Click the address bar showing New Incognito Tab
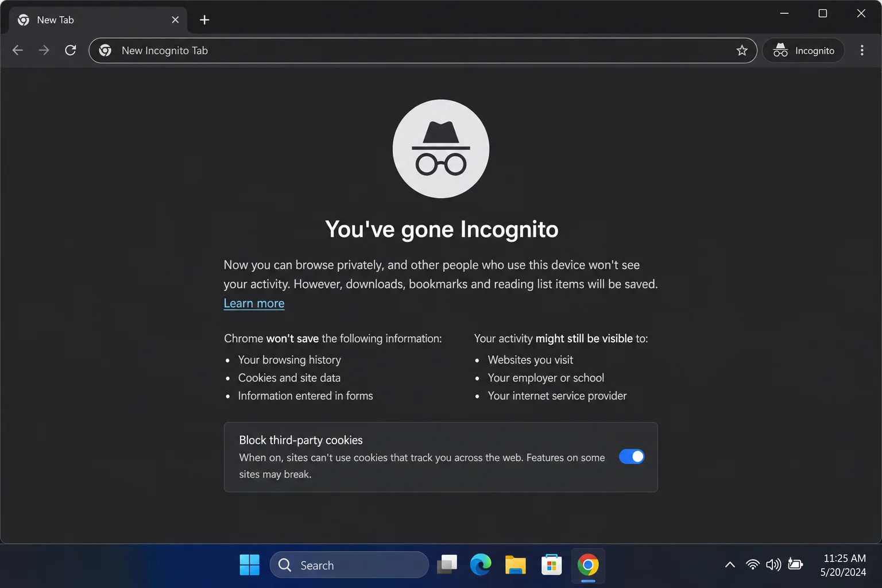The image size is (882, 588). (x=423, y=51)
